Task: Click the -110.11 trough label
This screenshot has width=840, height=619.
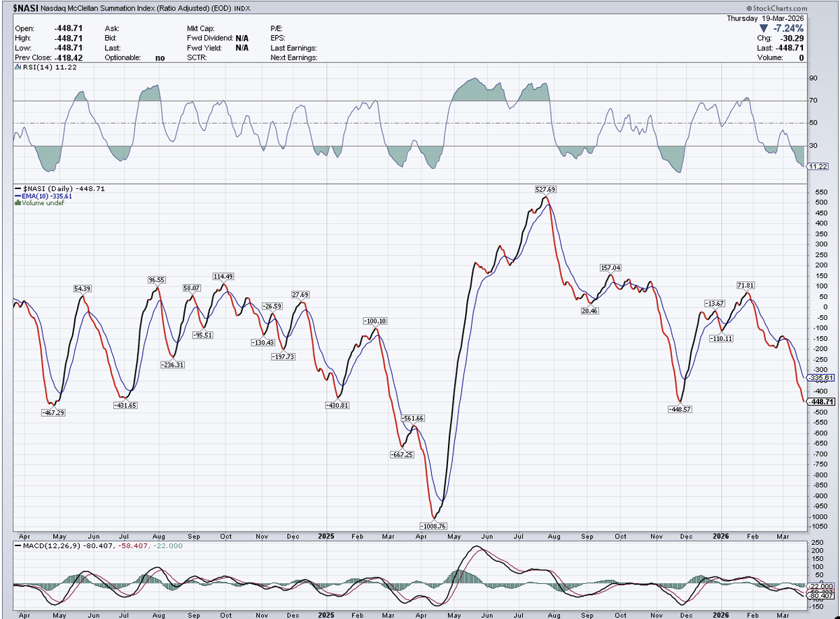Action: tap(720, 338)
